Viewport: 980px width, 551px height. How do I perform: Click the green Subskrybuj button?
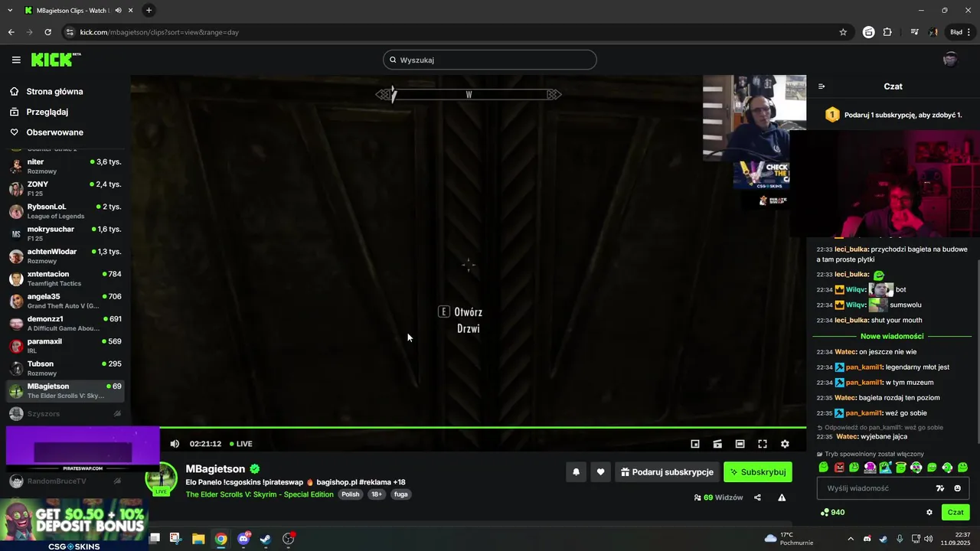[x=758, y=472]
